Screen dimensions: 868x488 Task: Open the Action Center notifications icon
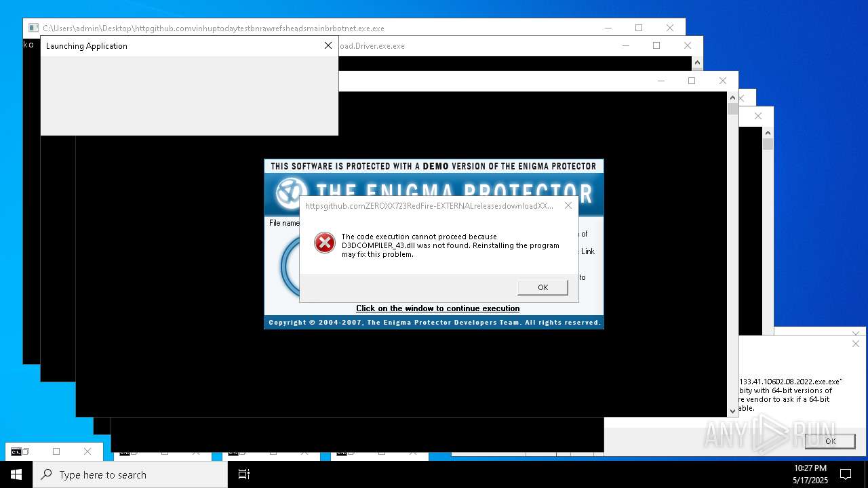point(846,474)
